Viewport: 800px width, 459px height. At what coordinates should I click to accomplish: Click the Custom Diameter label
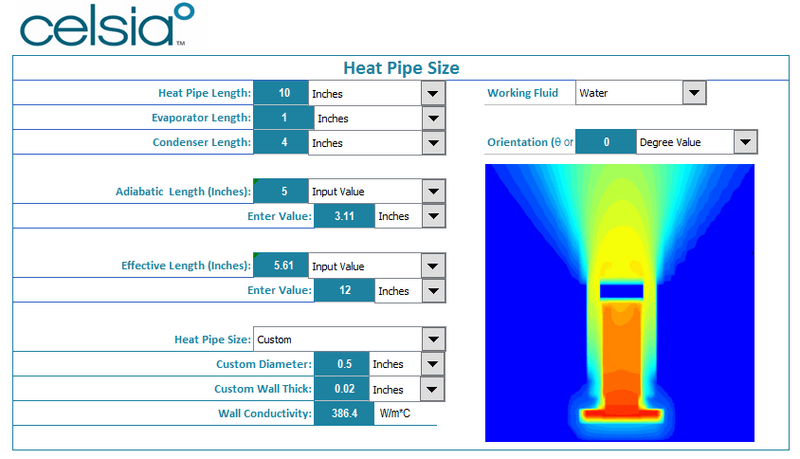pos(264,364)
